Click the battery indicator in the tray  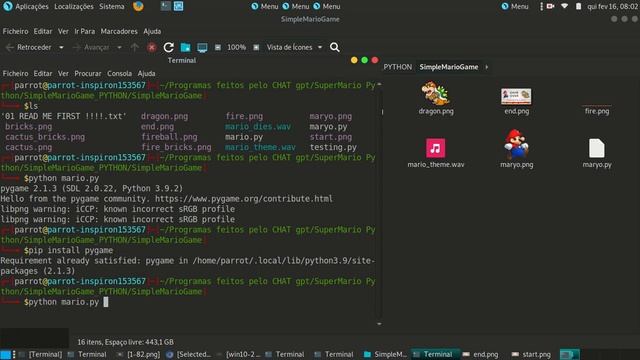coord(578,6)
